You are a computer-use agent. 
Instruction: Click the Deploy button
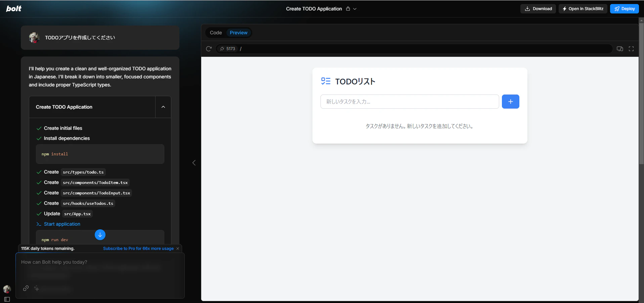point(625,9)
